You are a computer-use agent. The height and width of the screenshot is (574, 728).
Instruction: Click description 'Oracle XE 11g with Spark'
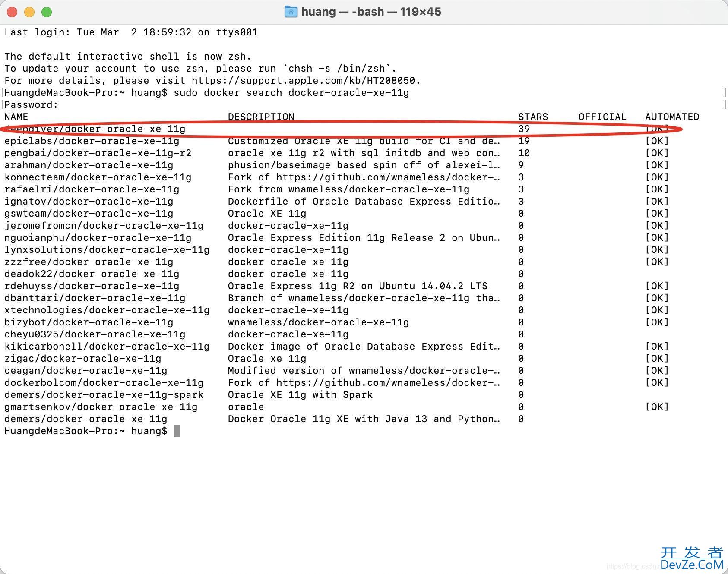[x=301, y=394]
